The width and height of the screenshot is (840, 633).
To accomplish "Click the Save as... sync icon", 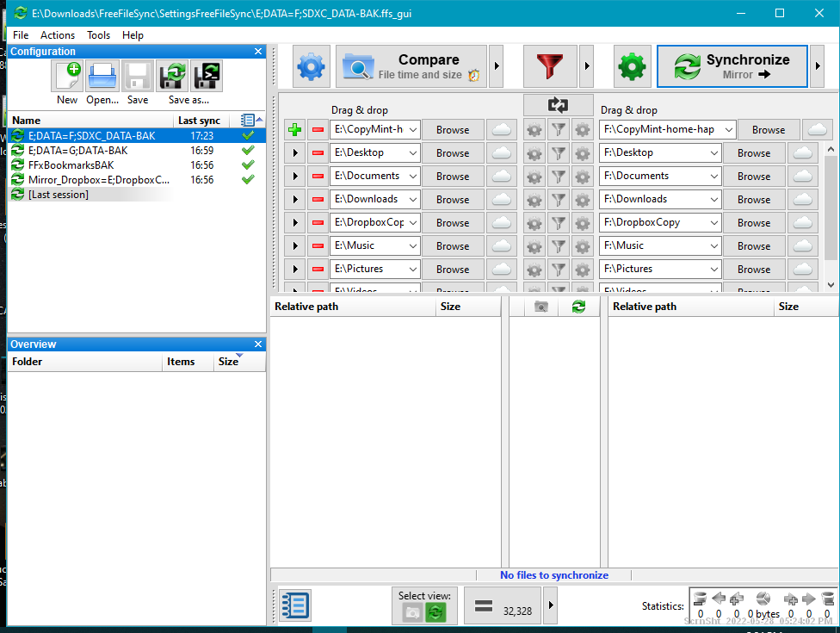I will tap(172, 76).
